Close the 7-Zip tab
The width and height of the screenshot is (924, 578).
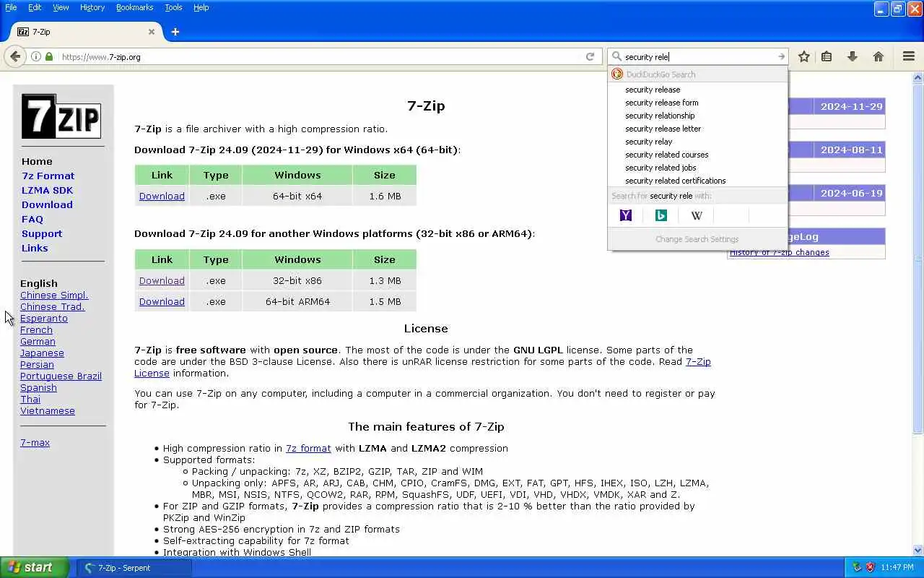click(152, 32)
